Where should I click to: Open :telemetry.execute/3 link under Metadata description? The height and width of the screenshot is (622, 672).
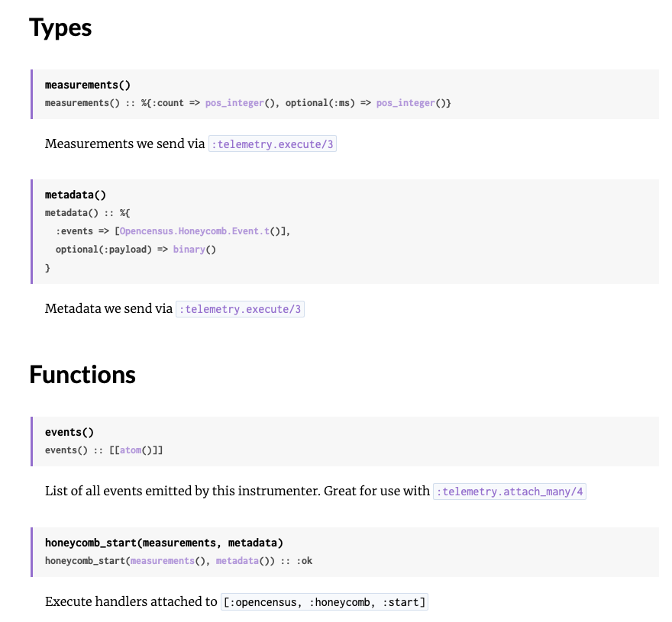(240, 309)
